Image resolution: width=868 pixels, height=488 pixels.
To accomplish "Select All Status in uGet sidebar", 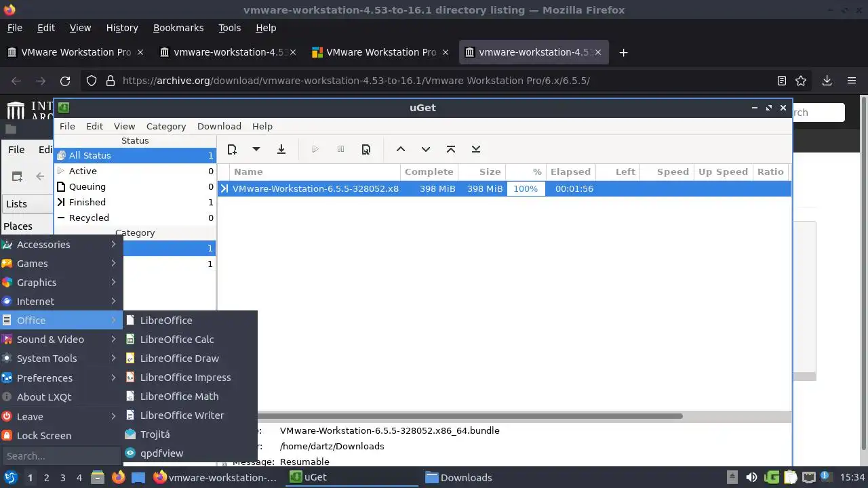I will [x=135, y=155].
